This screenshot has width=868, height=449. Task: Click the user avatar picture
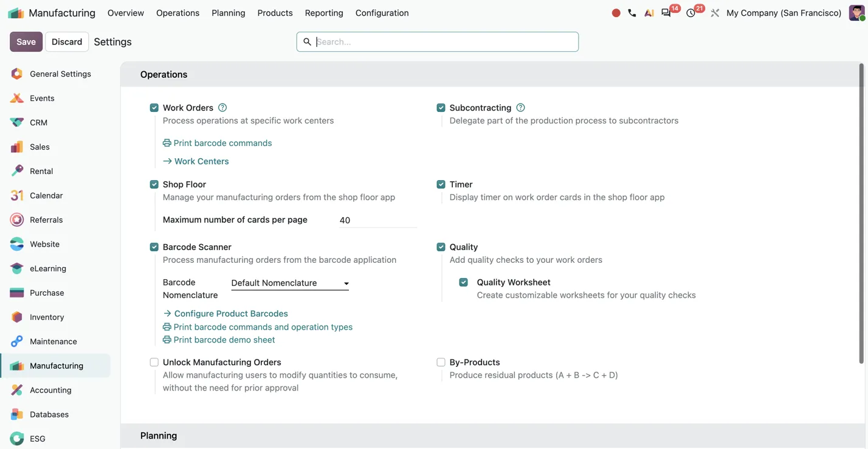(857, 13)
